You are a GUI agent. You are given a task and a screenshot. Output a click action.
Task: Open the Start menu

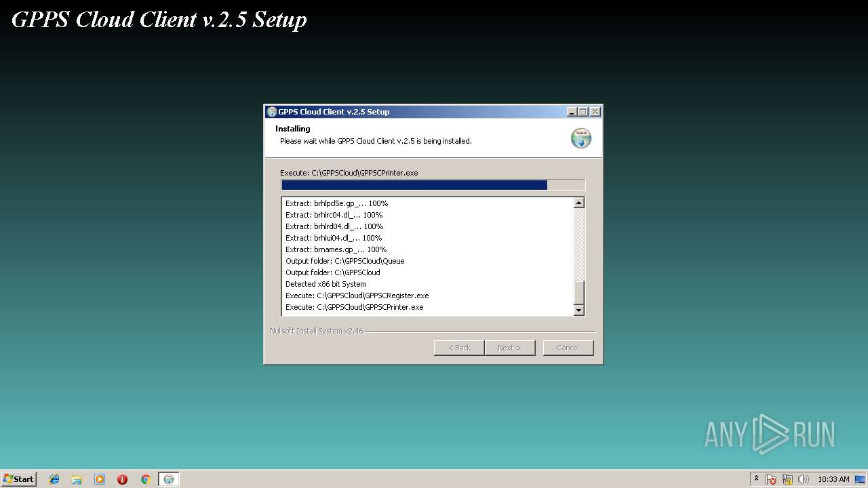point(18,479)
